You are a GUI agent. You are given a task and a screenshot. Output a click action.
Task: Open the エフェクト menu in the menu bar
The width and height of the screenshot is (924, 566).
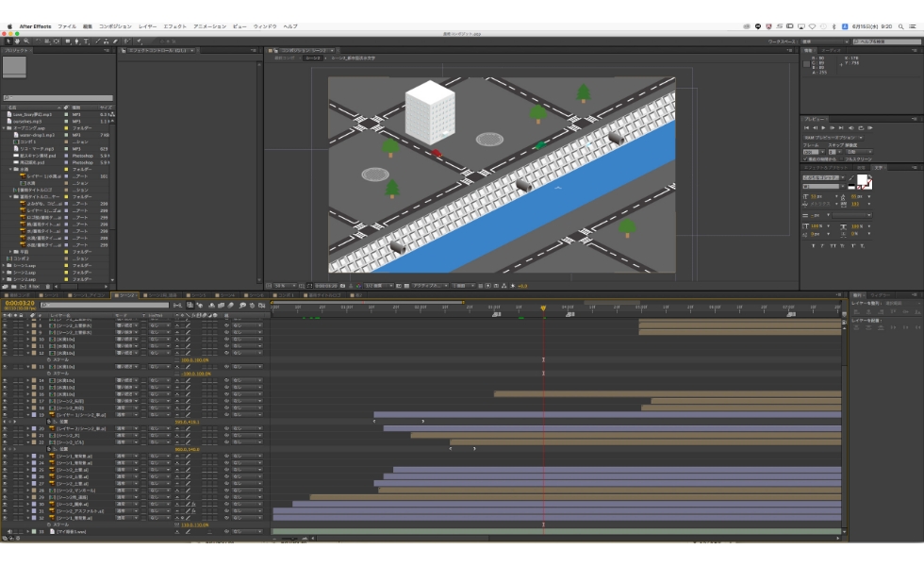tap(174, 26)
